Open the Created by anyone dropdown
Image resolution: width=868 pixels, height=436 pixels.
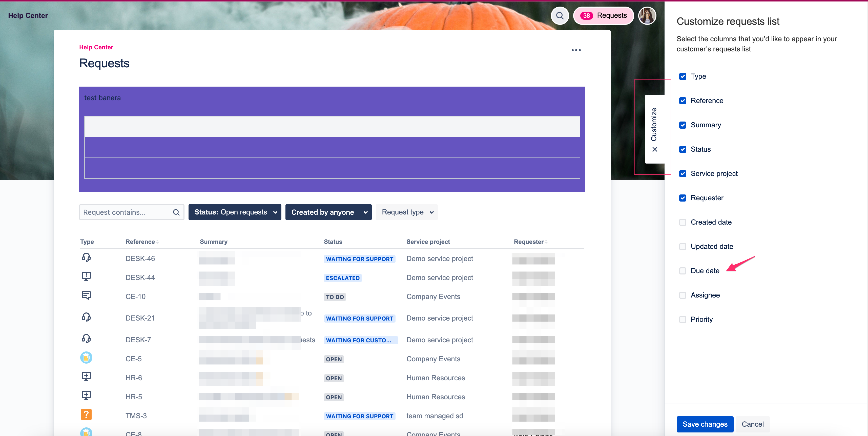pos(328,212)
